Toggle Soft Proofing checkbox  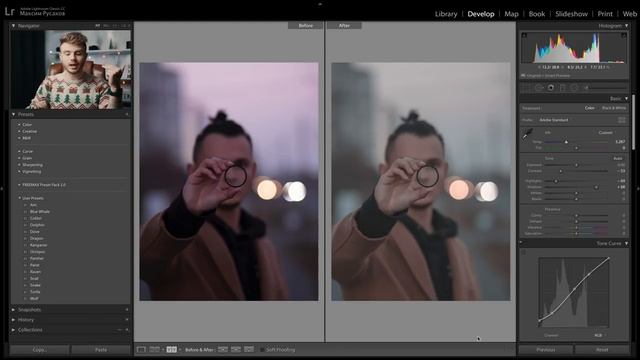[x=262, y=350]
